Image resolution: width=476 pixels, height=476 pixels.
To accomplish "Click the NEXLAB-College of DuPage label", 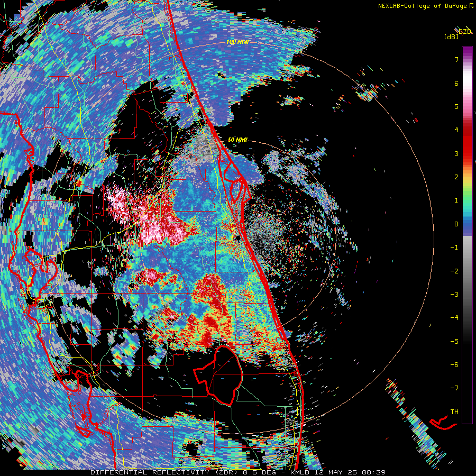I will coord(422,6).
